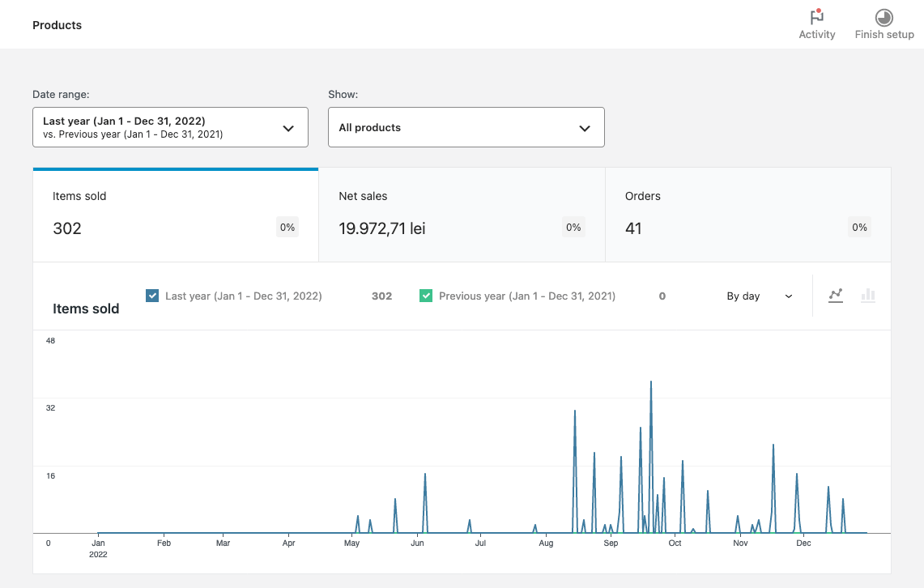Screen dimensions: 924x588
Task: Change the By day interval dropdown
Action: click(x=759, y=296)
